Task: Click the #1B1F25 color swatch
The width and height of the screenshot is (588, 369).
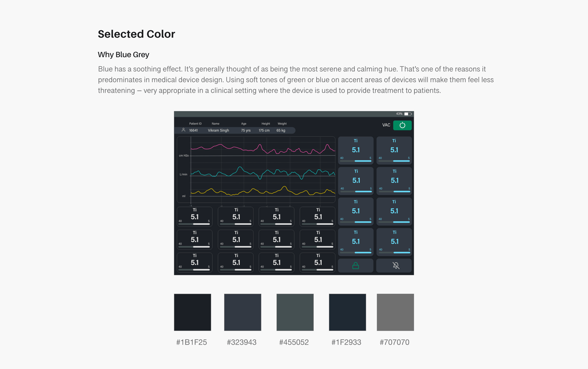Action: coord(192,312)
